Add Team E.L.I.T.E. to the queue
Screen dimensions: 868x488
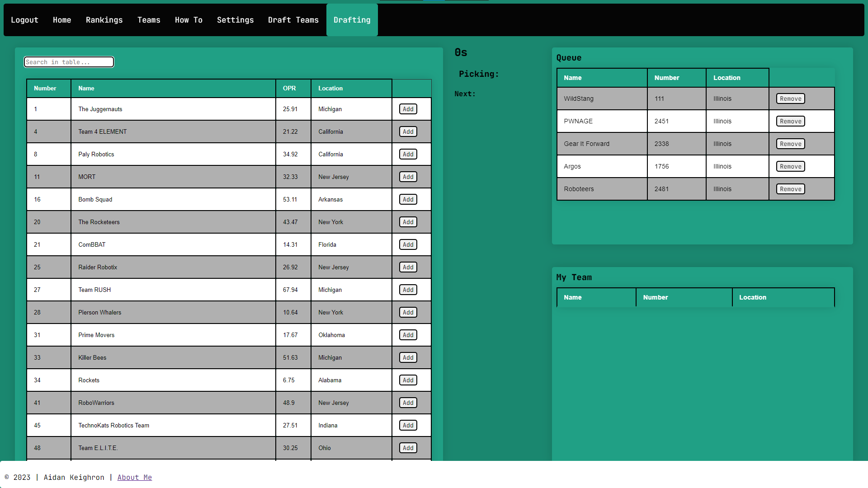point(408,448)
